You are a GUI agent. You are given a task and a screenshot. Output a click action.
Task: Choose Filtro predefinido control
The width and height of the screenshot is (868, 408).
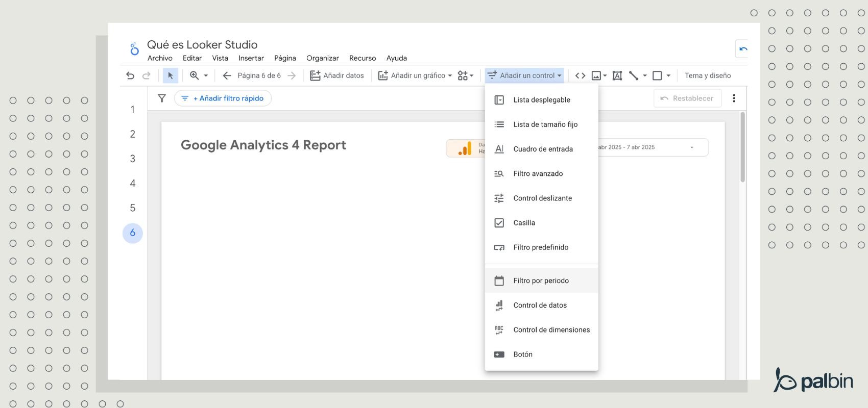point(541,247)
